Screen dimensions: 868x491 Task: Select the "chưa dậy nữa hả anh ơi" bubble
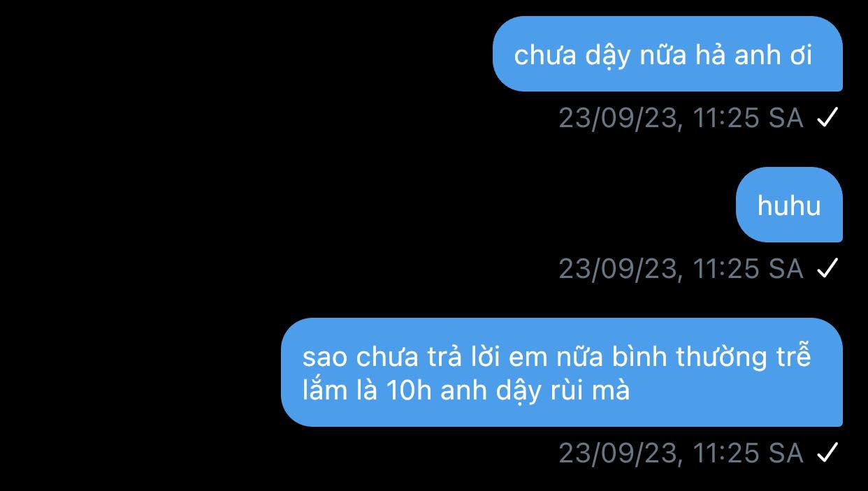coord(667,54)
